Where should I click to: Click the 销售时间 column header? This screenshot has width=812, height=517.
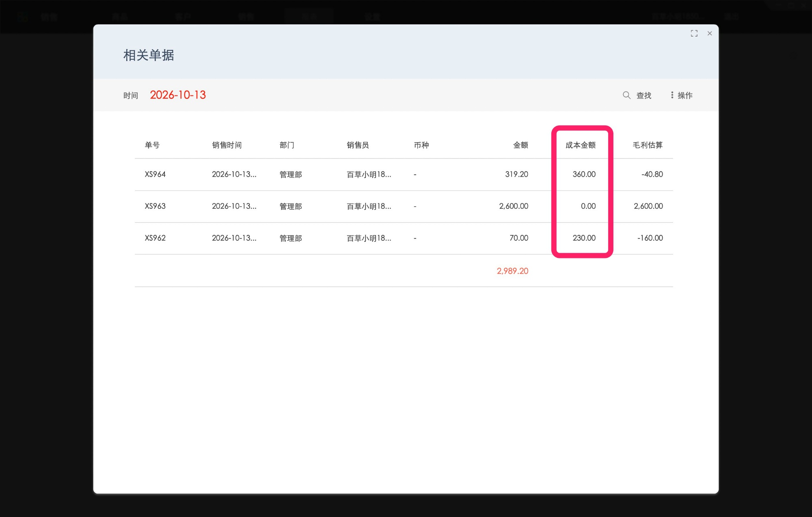[227, 145]
